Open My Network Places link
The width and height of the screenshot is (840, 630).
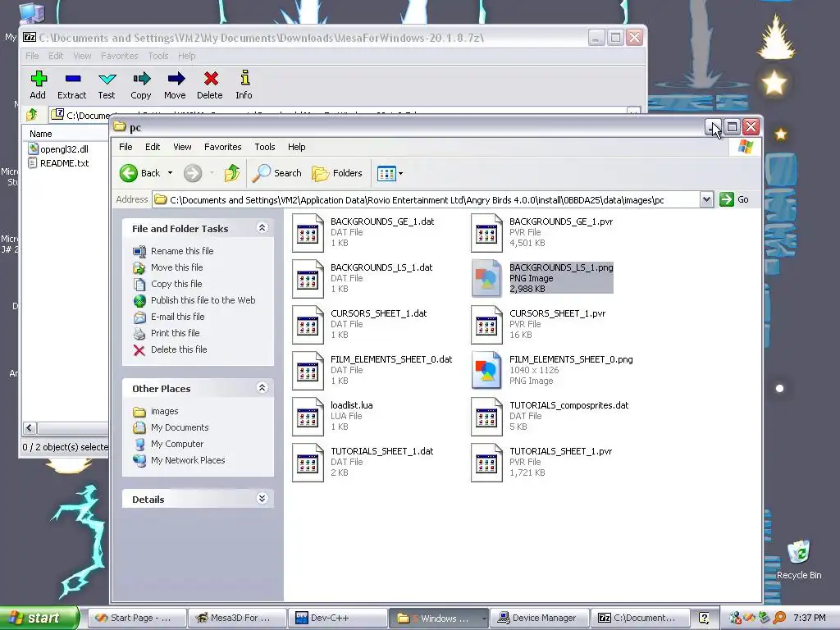coord(188,460)
